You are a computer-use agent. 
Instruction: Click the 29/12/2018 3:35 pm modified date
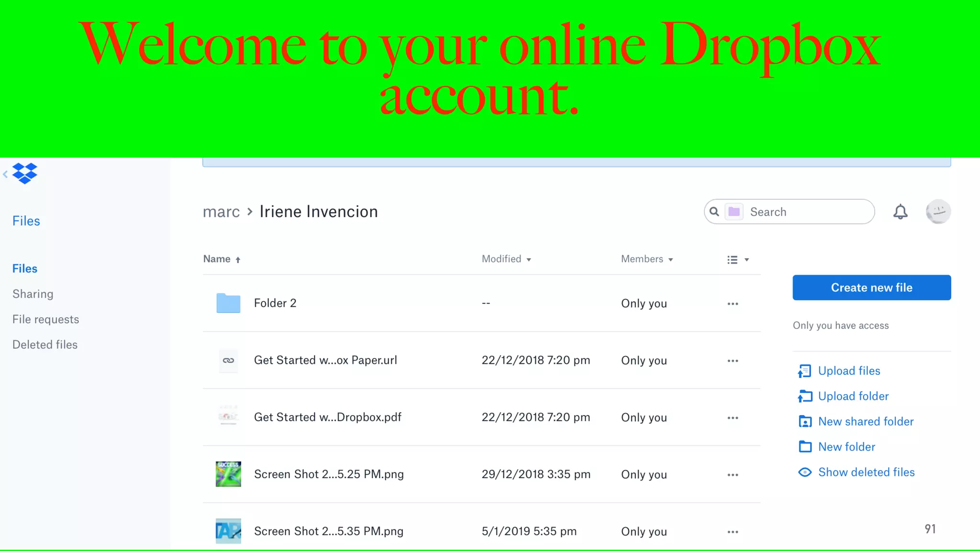click(536, 474)
